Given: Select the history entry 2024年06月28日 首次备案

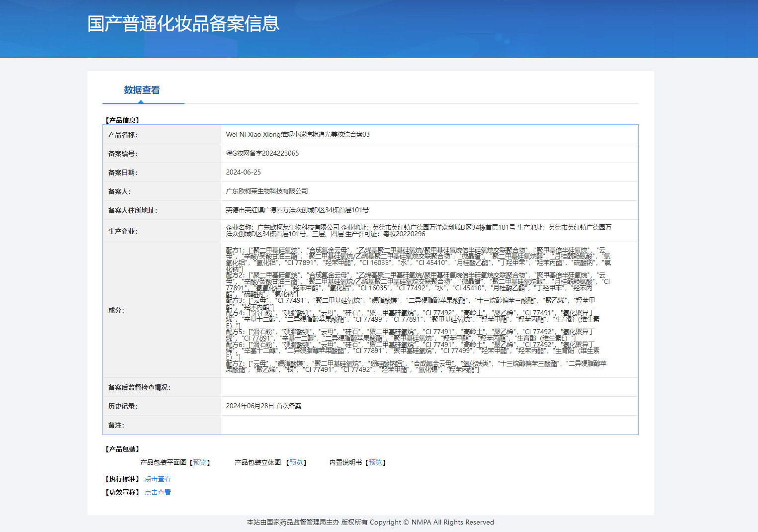Looking at the screenshot, I should point(264,406).
